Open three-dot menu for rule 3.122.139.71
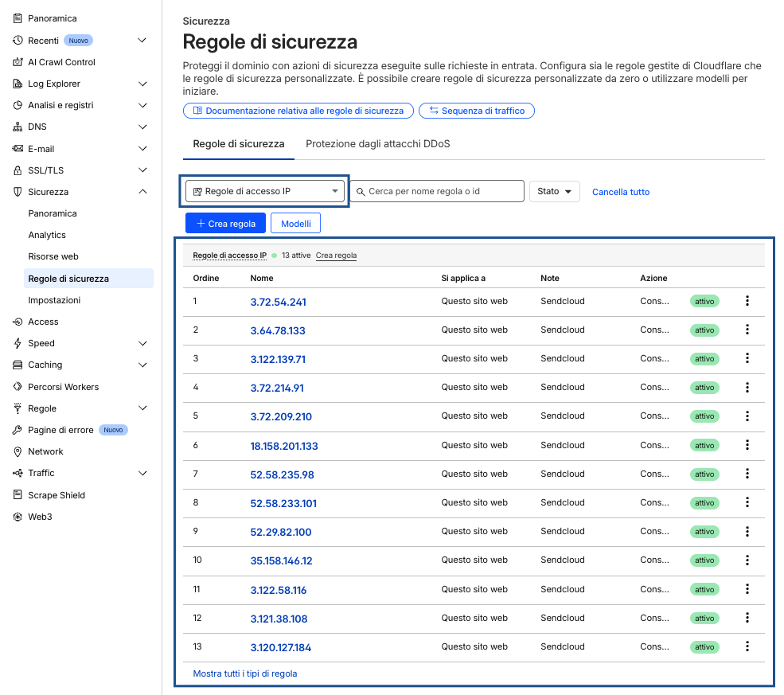 point(747,358)
